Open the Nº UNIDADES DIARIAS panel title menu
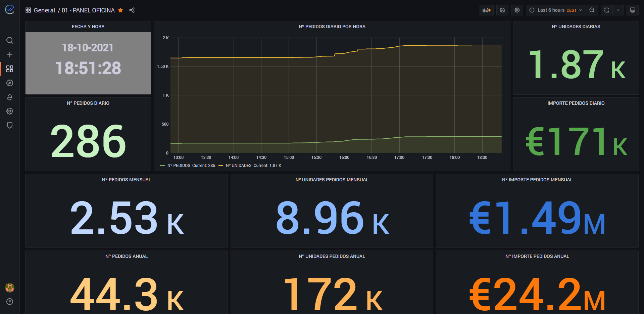 pos(576,27)
